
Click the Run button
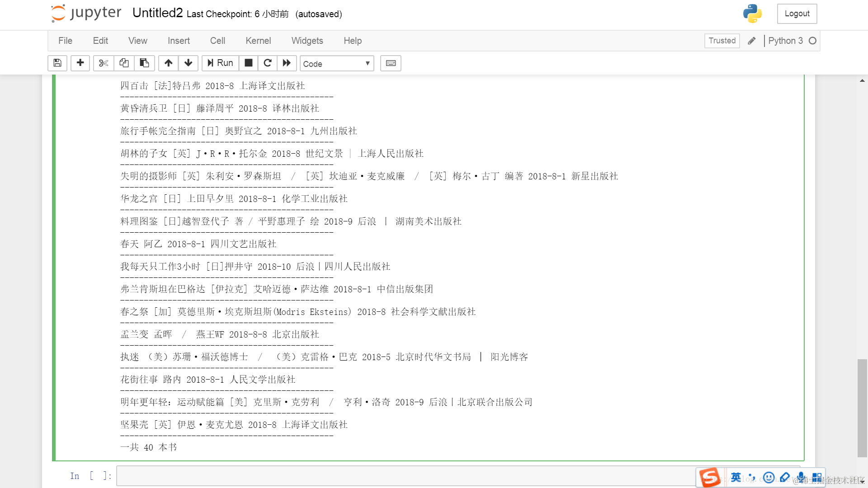coord(220,63)
